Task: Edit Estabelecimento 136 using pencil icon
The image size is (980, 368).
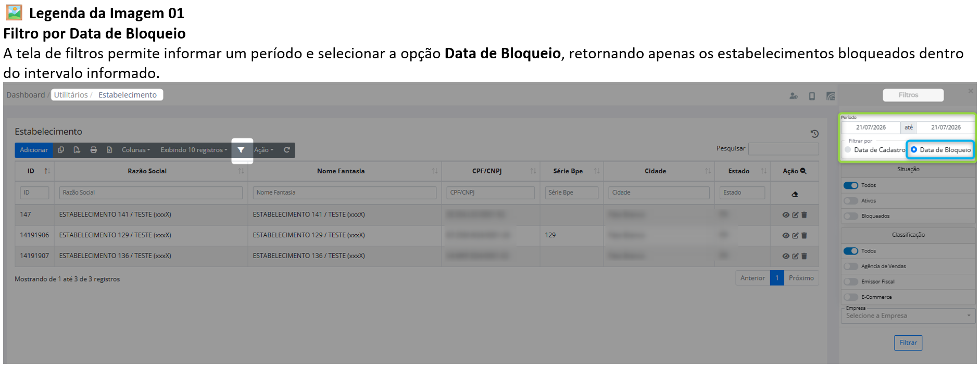Action: click(795, 256)
